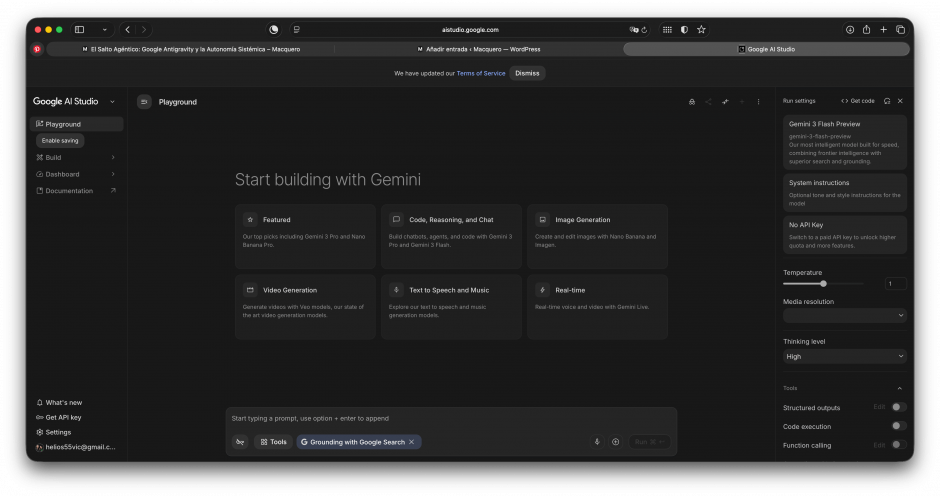Open the Thinking level dropdown

coord(844,356)
